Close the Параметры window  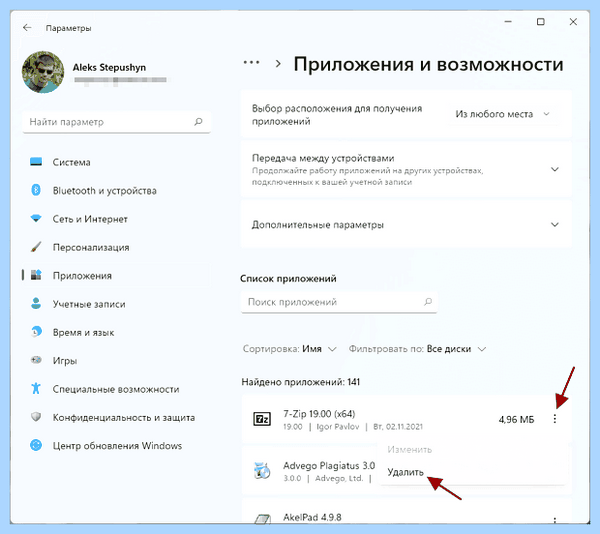coord(573,22)
